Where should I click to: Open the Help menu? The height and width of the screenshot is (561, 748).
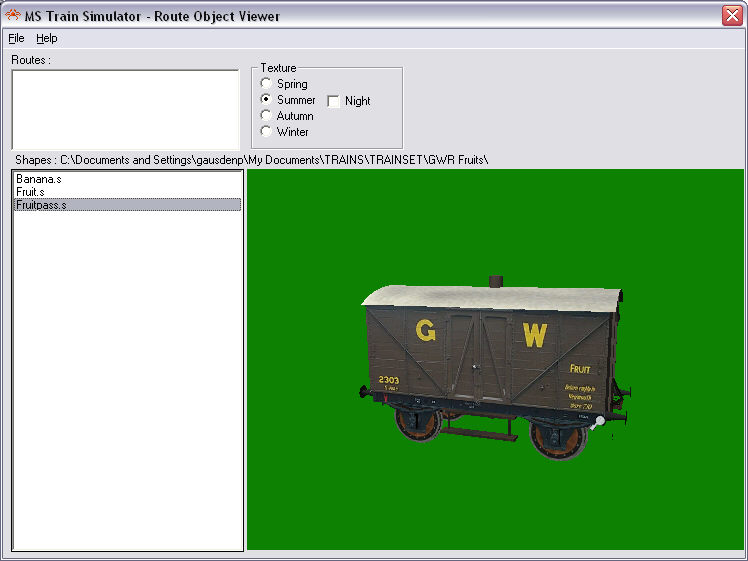47,38
